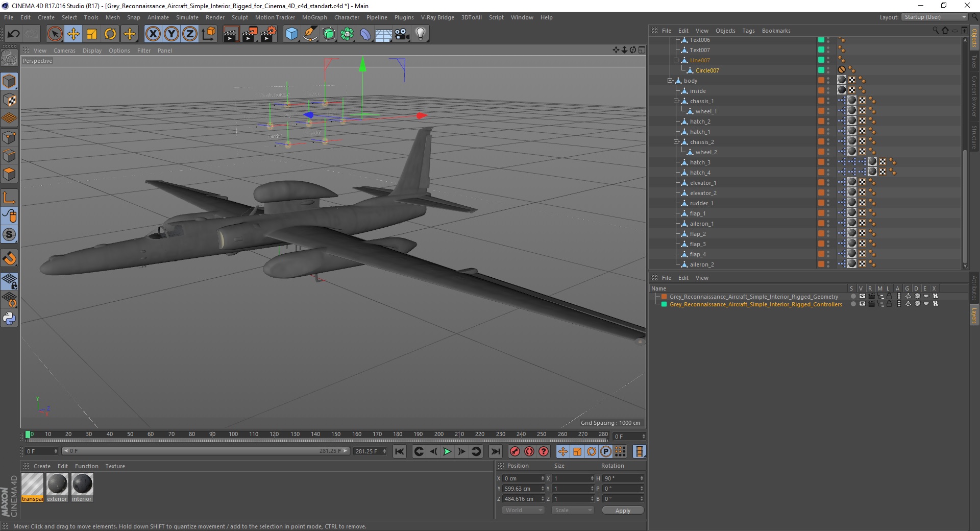Select the Scale tool

coord(92,34)
